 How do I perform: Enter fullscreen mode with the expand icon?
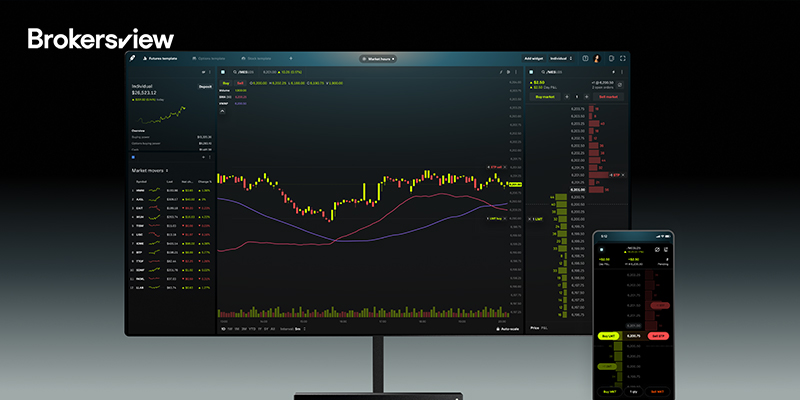[x=622, y=59]
